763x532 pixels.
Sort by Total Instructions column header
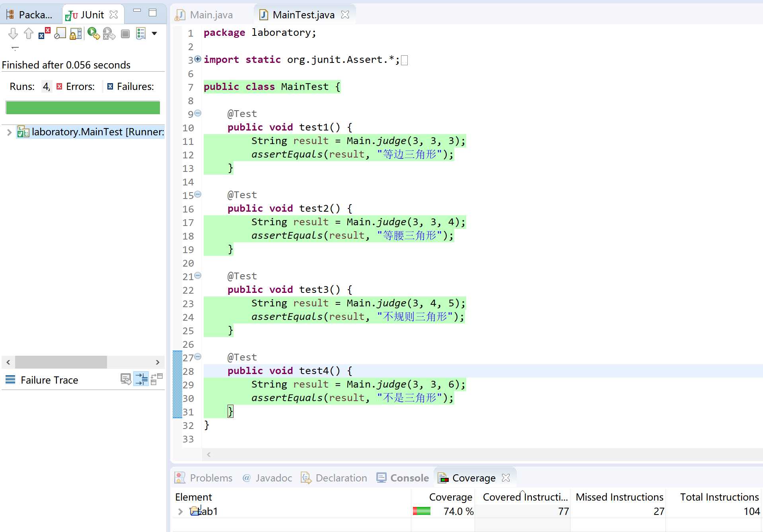[x=714, y=497]
